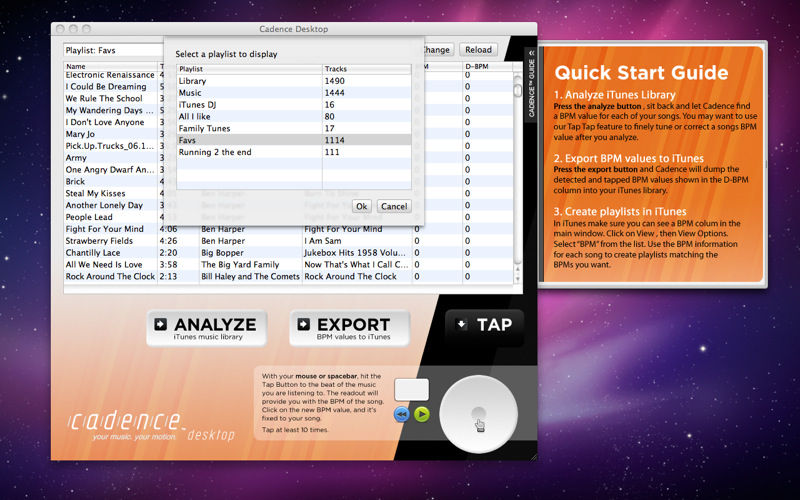Select the Music playlist row
Viewport: 800px width, 500px height.
(x=294, y=93)
